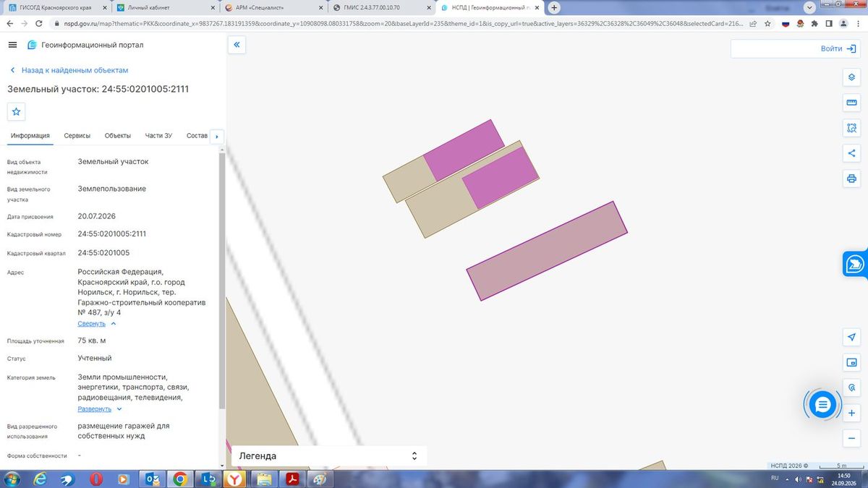868x488 pixels.
Task: Click the info panel vertical scrollbar
Action: [222, 282]
